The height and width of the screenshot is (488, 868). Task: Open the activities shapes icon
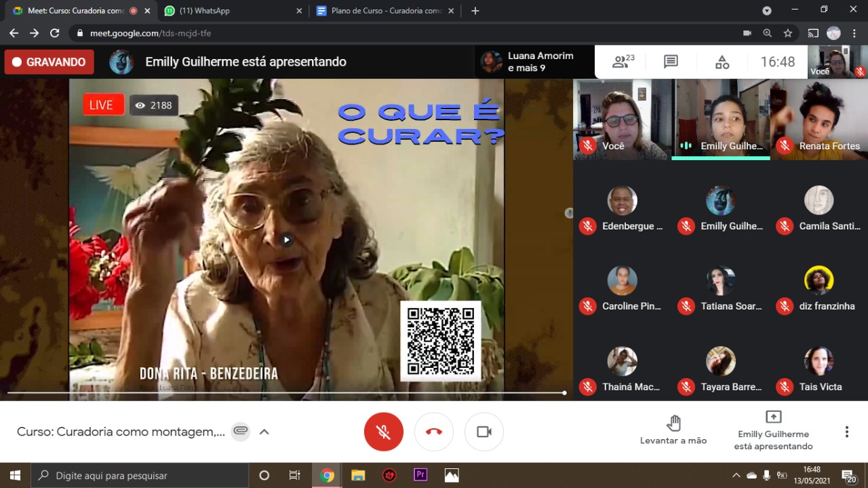click(x=722, y=62)
